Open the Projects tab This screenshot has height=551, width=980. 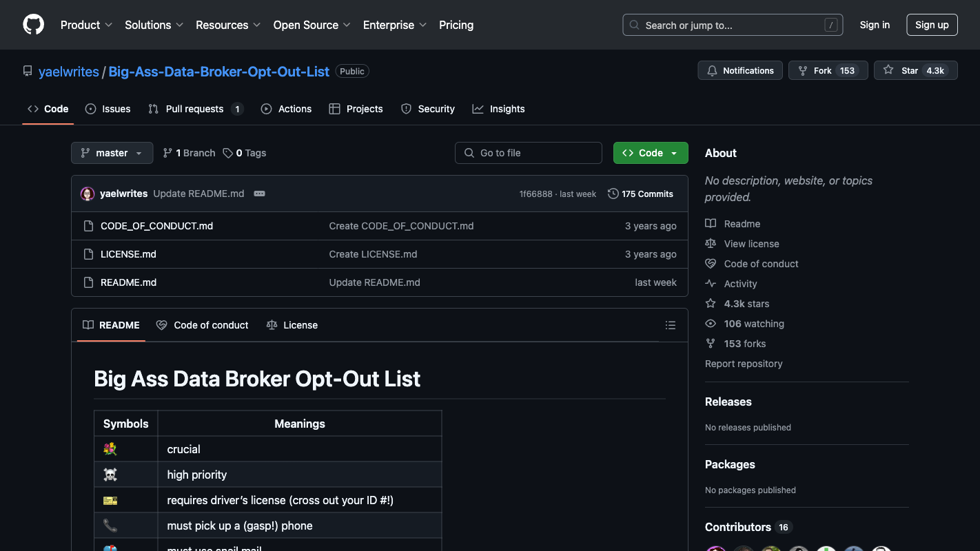point(356,109)
